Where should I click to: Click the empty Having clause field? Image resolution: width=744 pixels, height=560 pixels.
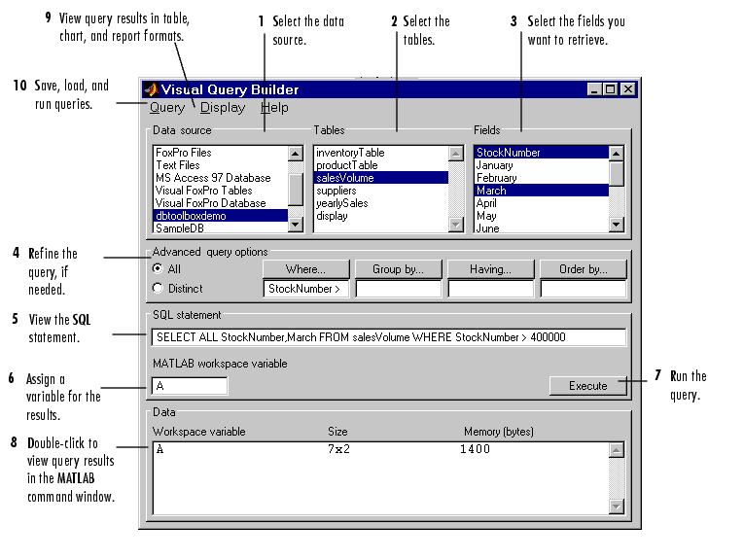click(490, 289)
